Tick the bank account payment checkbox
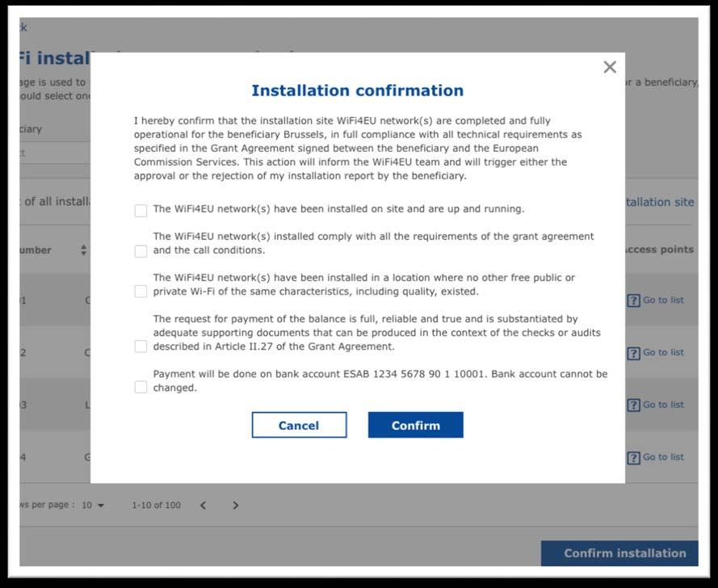 click(x=141, y=387)
